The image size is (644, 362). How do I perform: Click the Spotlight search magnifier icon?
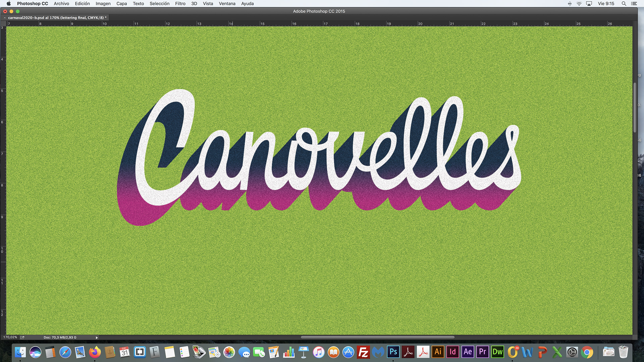[624, 4]
